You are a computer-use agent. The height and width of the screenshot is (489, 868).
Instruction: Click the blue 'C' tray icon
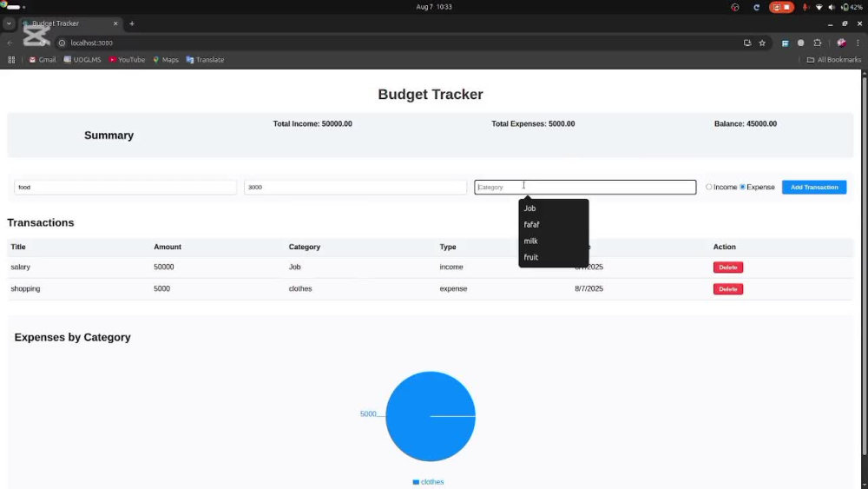coord(756,7)
